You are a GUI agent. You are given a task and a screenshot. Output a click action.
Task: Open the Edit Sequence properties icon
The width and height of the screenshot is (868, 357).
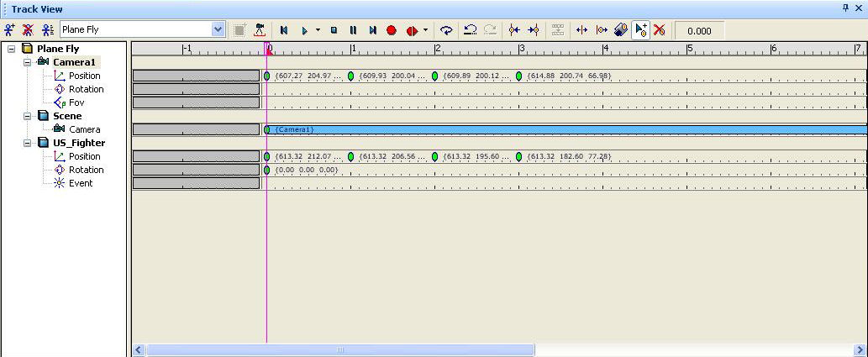pyautogui.click(x=48, y=30)
